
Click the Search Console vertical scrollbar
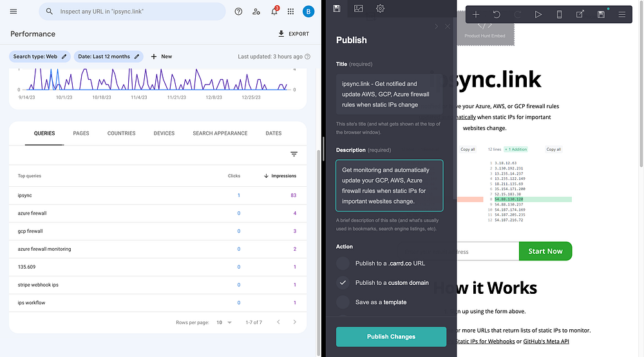point(318,253)
